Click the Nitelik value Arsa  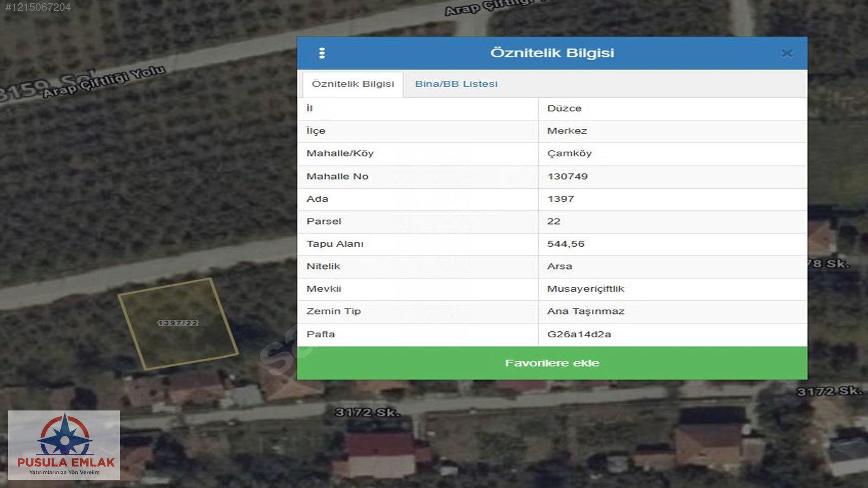tap(559, 266)
